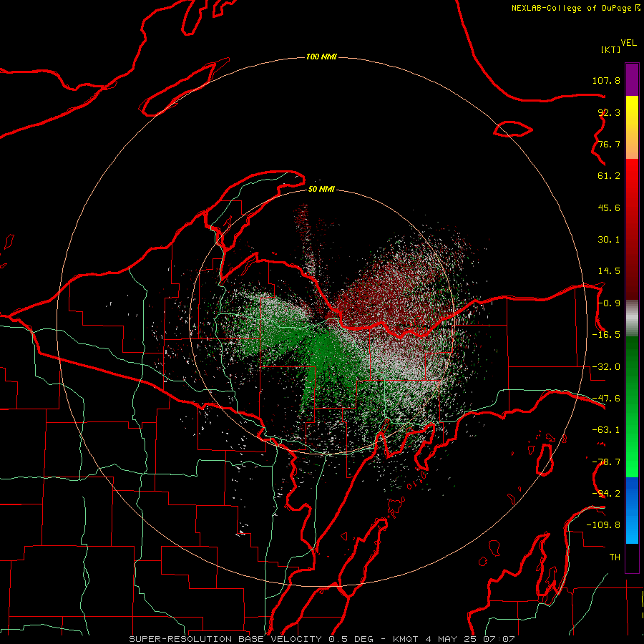Select the 92.3 velocity scale value
Viewport: 644px width, 644px height.
pyautogui.click(x=609, y=112)
